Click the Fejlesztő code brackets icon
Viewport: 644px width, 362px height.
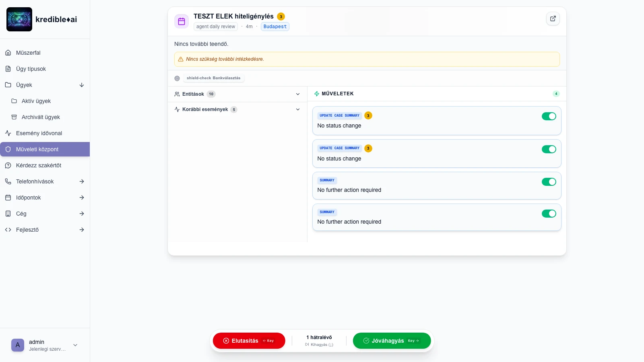[8, 230]
